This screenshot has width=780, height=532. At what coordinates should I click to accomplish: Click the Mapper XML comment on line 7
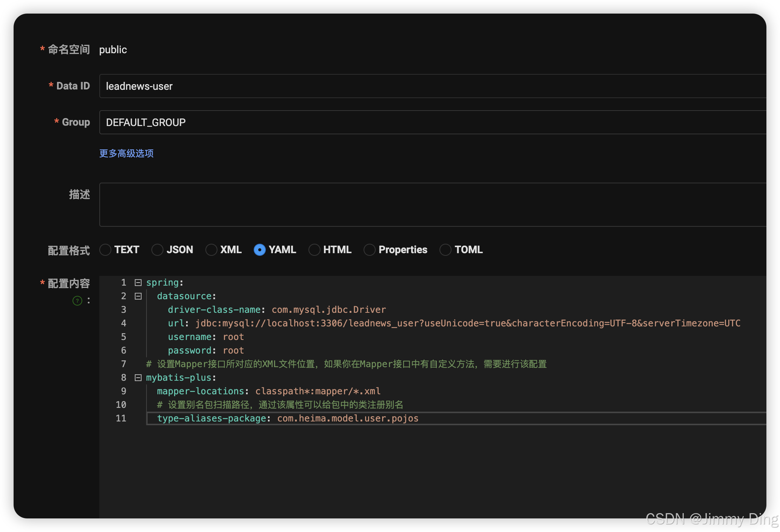[x=346, y=364]
